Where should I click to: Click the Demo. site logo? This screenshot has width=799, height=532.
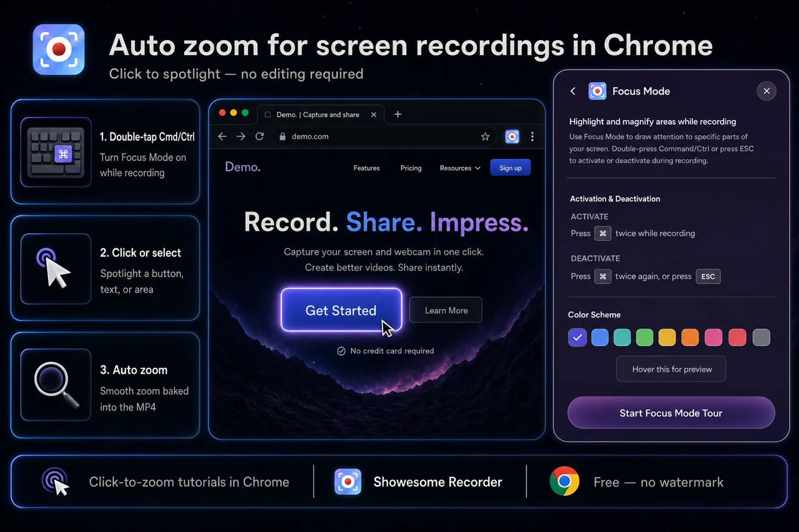[243, 167]
